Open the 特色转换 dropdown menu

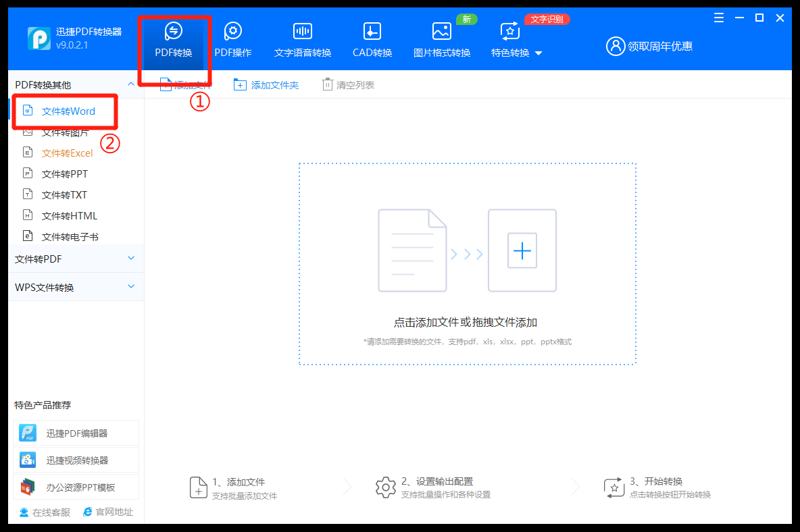click(x=516, y=41)
